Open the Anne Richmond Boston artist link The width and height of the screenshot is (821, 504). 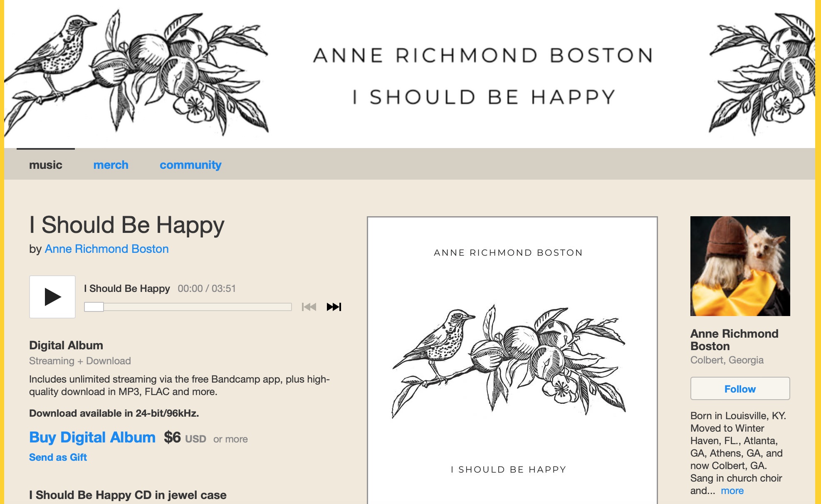pos(106,249)
